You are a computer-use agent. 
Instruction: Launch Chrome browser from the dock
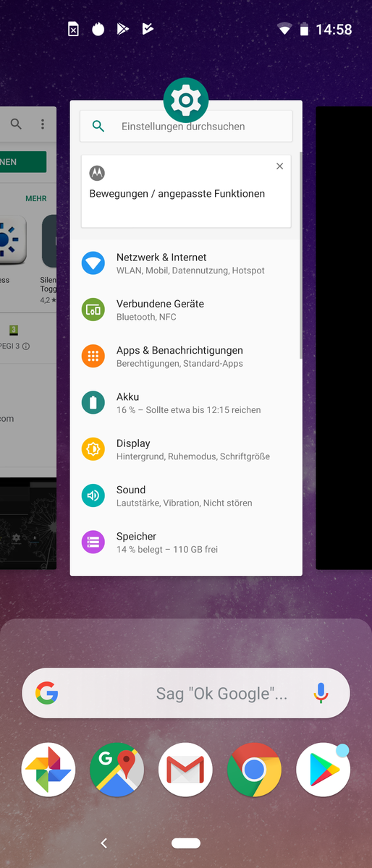click(x=254, y=770)
